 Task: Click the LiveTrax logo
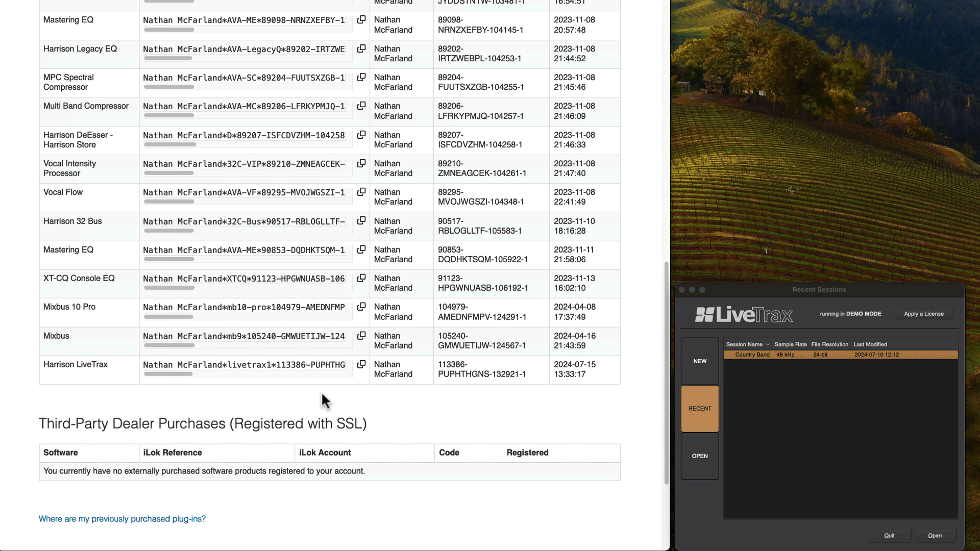pos(744,314)
